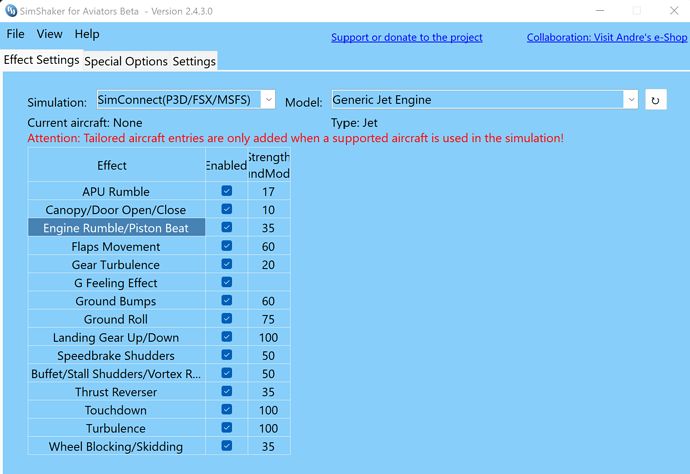Open the Help menu
This screenshot has width=690, height=474.
pos(87,34)
